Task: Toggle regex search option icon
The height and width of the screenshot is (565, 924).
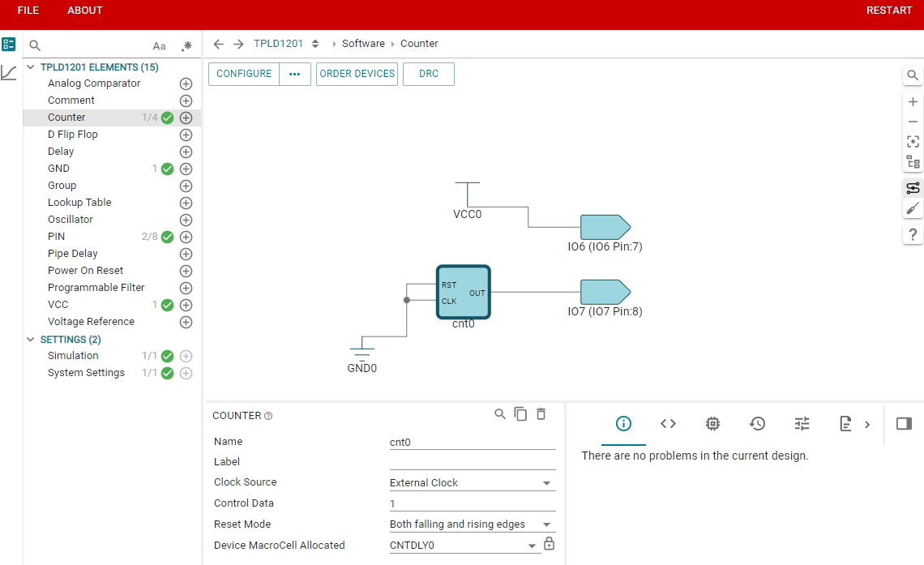Action: 186,46
